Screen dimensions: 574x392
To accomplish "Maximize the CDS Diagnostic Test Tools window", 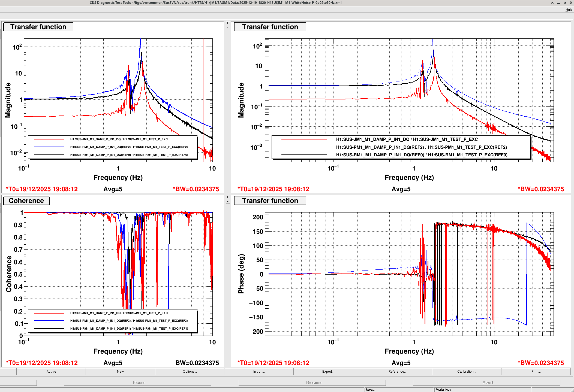I will coord(565,3).
